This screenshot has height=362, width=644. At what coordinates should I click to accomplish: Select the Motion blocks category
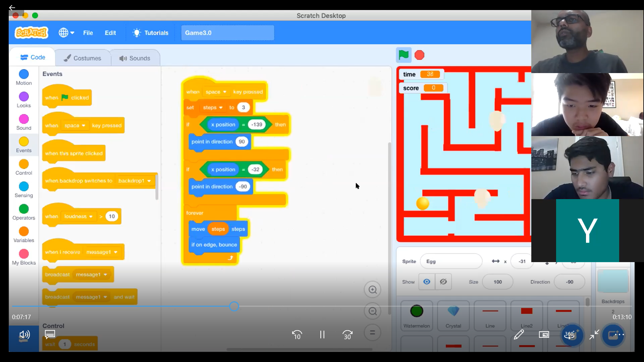pyautogui.click(x=24, y=74)
